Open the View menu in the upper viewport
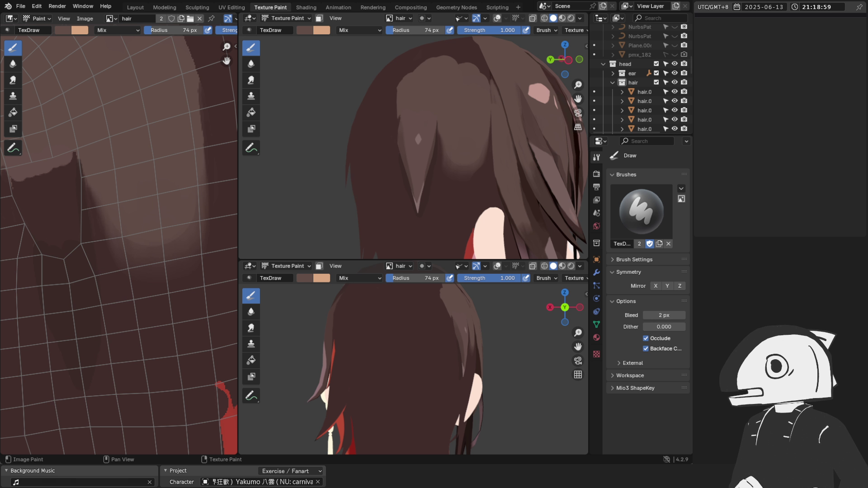The height and width of the screenshot is (488, 868). click(335, 19)
